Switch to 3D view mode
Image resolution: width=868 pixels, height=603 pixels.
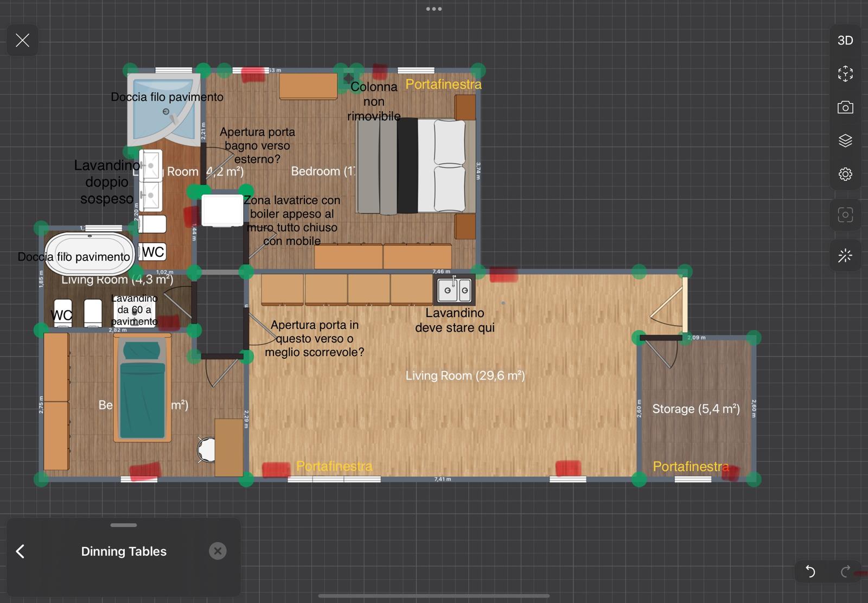pos(845,41)
